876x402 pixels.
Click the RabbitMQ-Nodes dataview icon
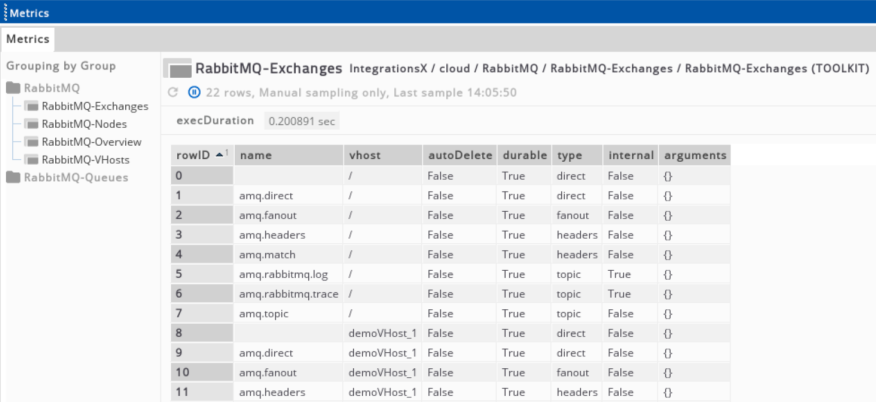point(32,124)
